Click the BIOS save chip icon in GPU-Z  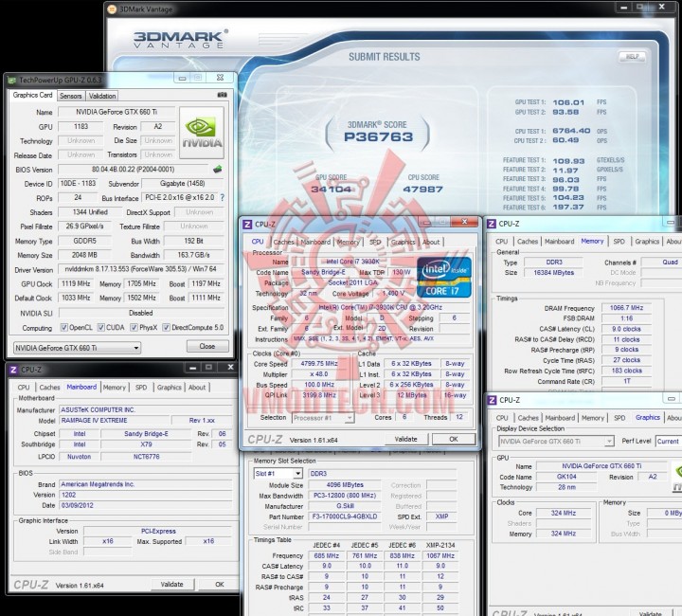tap(218, 169)
